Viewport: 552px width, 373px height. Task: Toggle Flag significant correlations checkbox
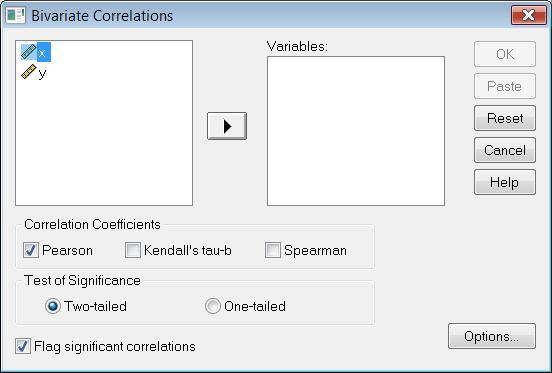click(x=23, y=346)
